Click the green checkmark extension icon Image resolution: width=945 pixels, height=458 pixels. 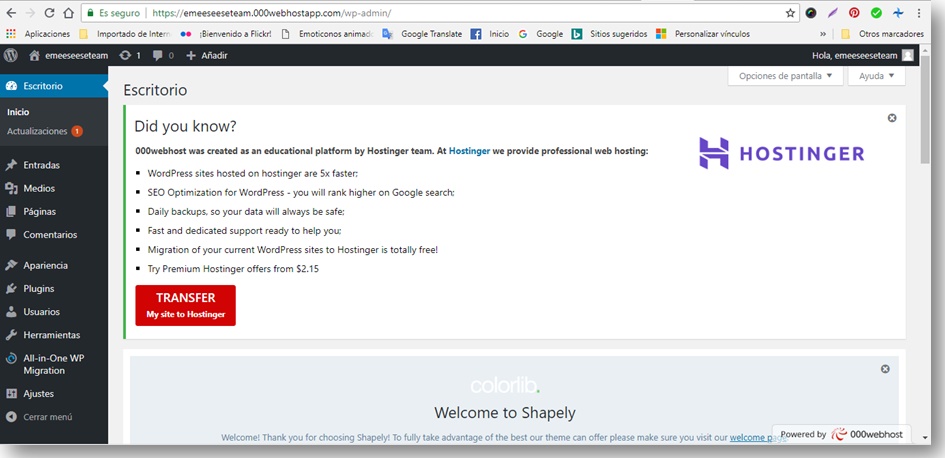pos(876,13)
